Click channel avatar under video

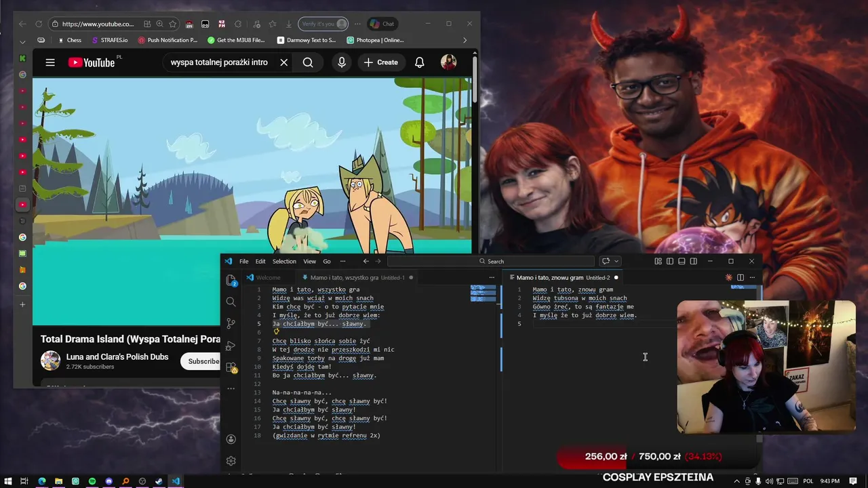pos(50,361)
